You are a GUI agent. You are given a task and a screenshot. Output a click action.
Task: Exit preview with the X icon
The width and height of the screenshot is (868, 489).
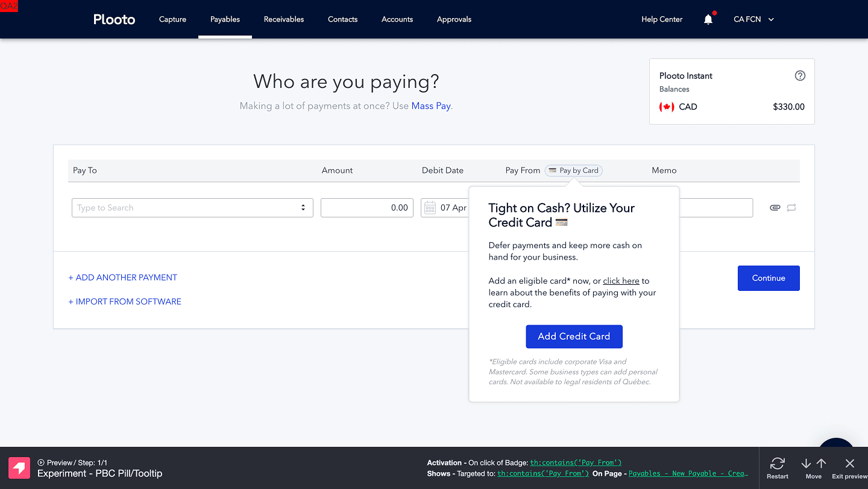pos(850,463)
